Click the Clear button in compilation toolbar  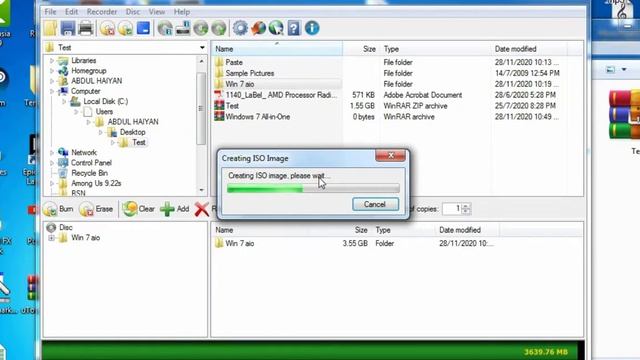pyautogui.click(x=138, y=209)
